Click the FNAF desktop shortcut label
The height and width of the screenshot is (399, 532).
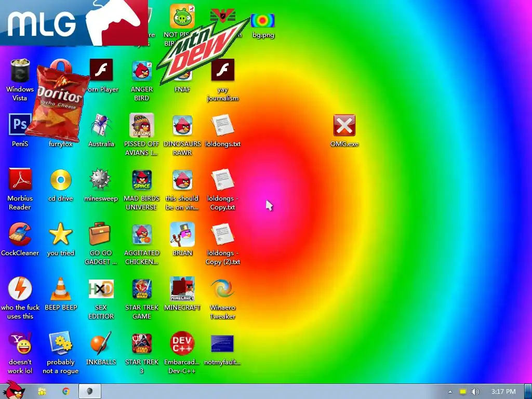[x=182, y=89]
